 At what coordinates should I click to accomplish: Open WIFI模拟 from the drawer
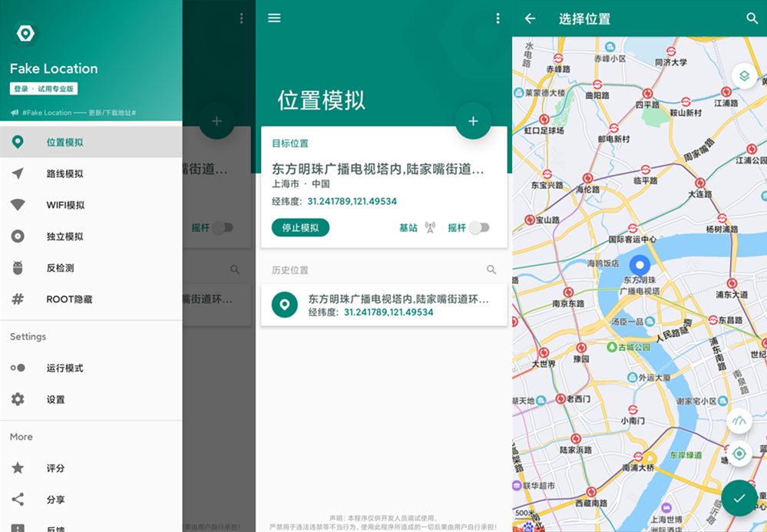[x=91, y=205]
